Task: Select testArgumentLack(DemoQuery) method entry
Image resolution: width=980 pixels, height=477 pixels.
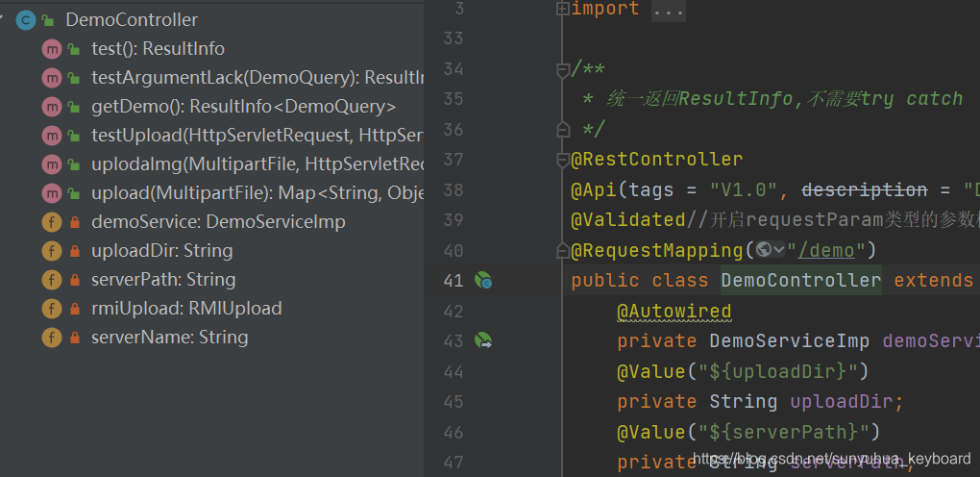Action: 258,78
